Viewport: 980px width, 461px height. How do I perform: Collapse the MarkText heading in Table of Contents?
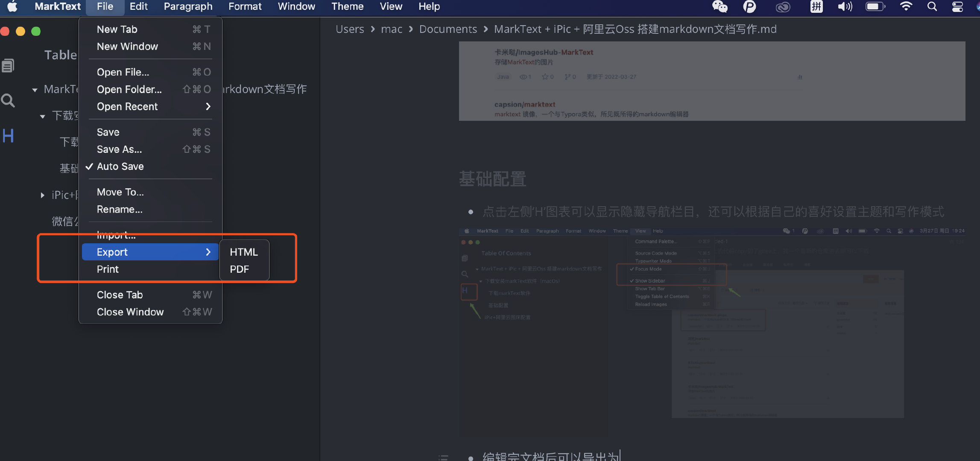[35, 89]
